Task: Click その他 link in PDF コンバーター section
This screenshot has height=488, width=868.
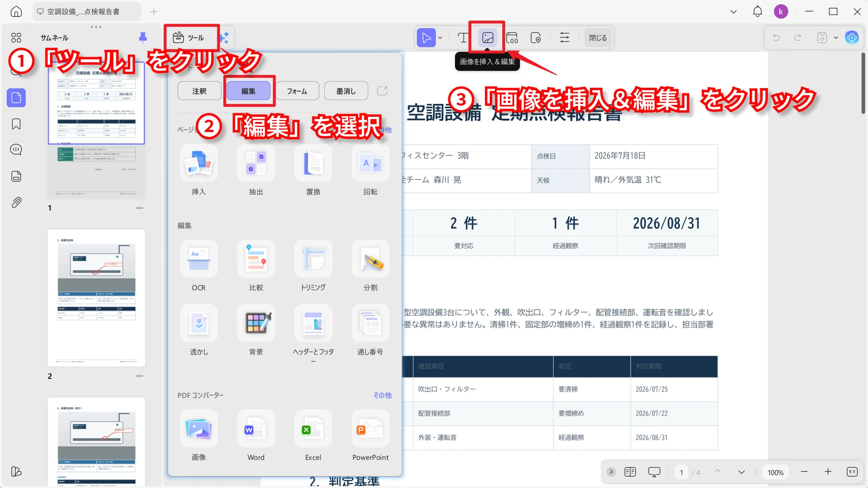Action: click(x=382, y=395)
